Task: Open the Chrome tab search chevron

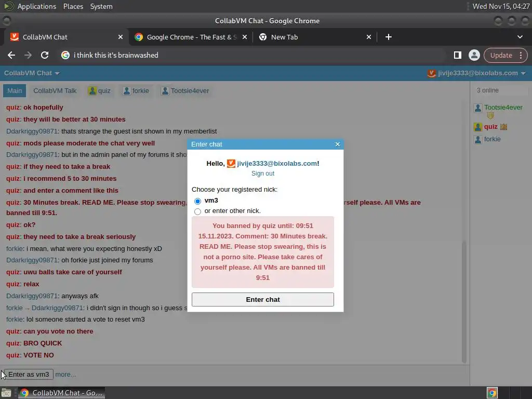Action: [x=520, y=37]
